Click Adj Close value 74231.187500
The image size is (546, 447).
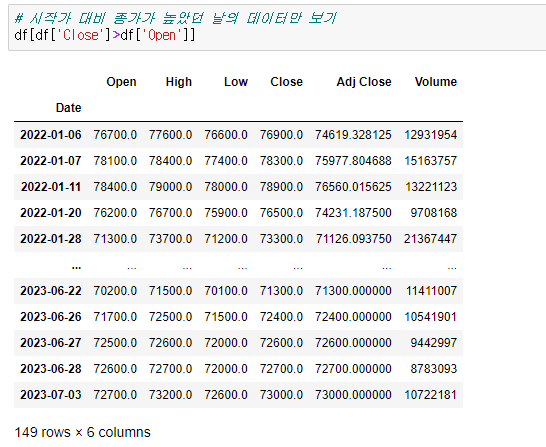[x=353, y=213]
